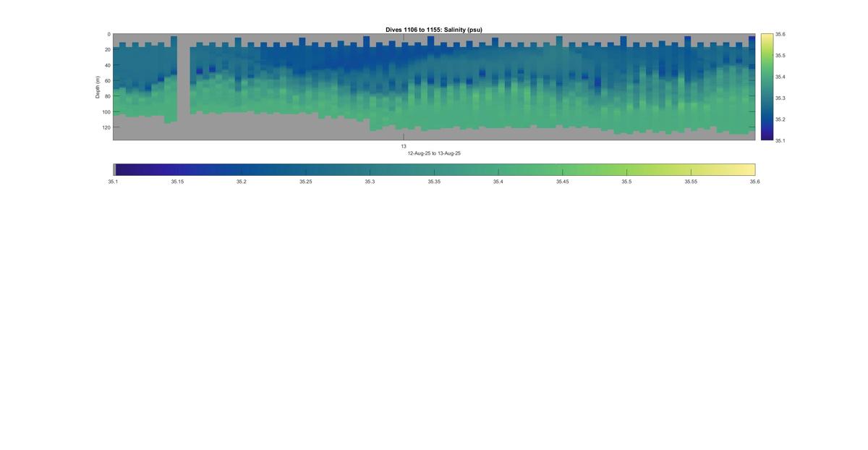Click depth axis tick '100'
The height and width of the screenshot is (450, 868).
(x=106, y=112)
